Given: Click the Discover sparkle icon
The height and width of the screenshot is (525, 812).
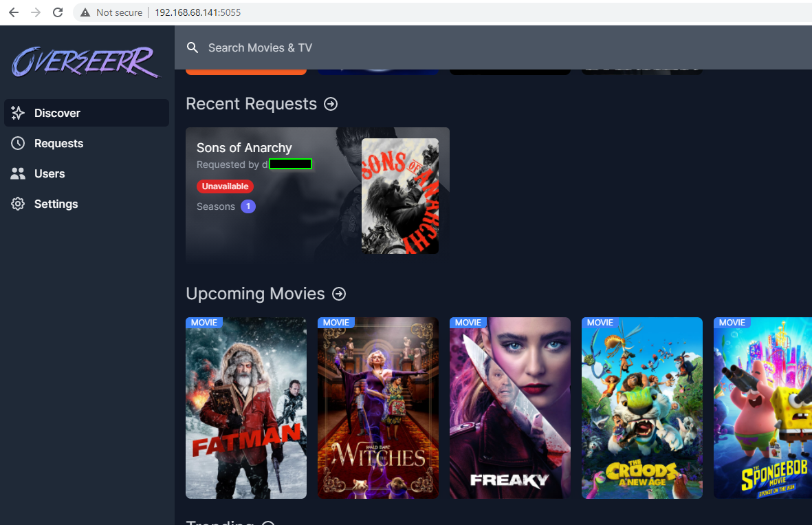Looking at the screenshot, I should coord(18,113).
